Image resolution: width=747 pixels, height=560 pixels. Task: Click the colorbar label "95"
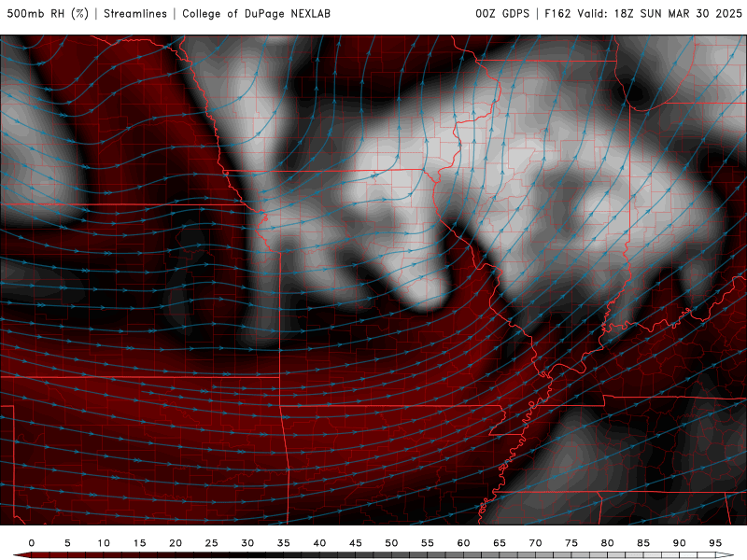tap(715, 543)
